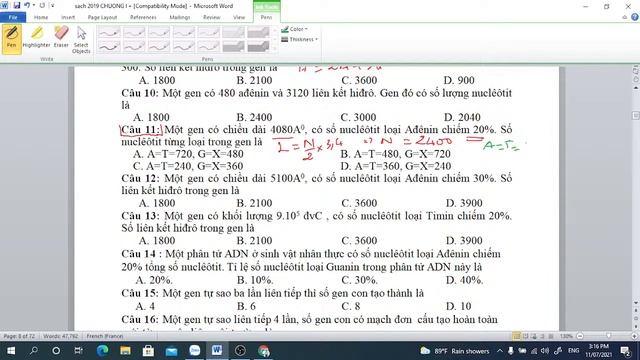The width and height of the screenshot is (640, 360).
Task: Choose the first pen style in bottom row
Action: point(109,47)
